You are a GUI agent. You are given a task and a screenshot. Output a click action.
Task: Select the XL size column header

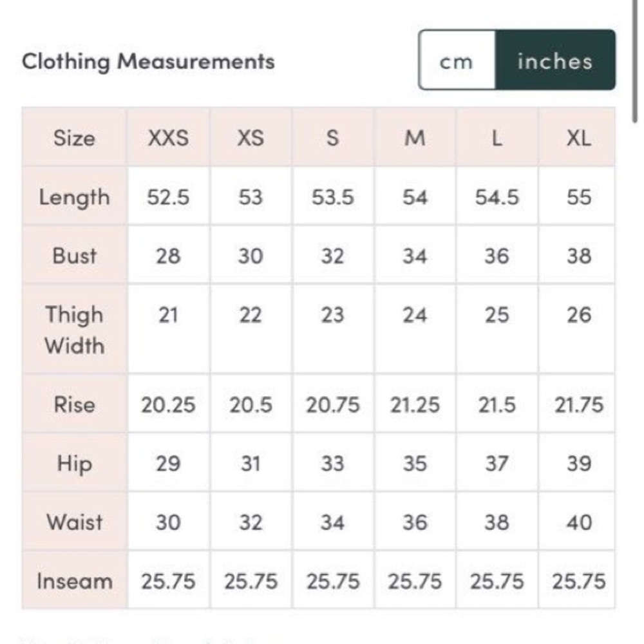tap(578, 138)
